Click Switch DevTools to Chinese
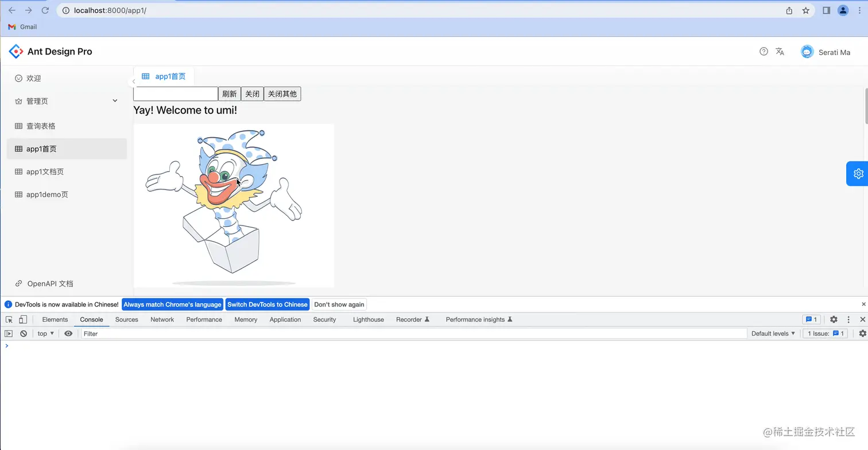Screen dimensions: 868x450 click(x=268, y=305)
